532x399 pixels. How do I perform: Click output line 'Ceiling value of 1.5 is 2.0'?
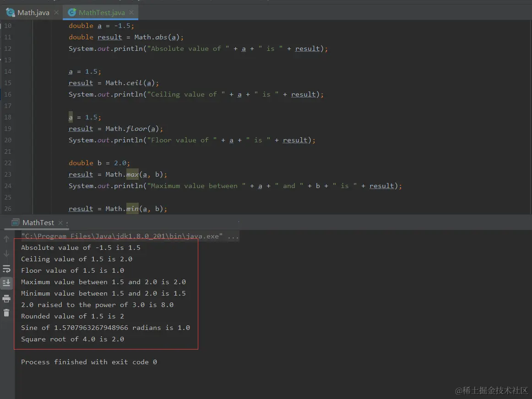[76, 259]
